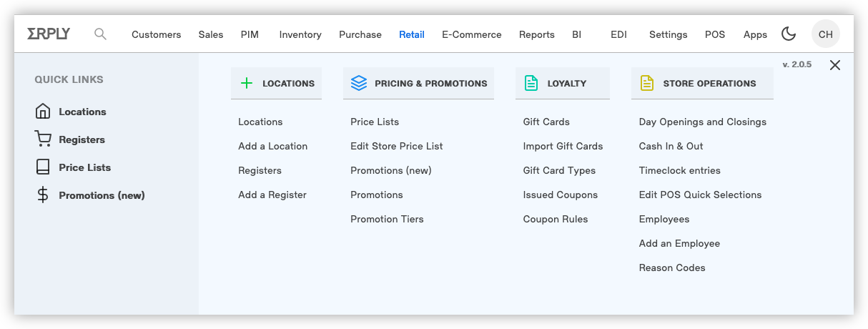Open the Reports menu
Image resolution: width=868 pixels, height=329 pixels.
coord(537,34)
